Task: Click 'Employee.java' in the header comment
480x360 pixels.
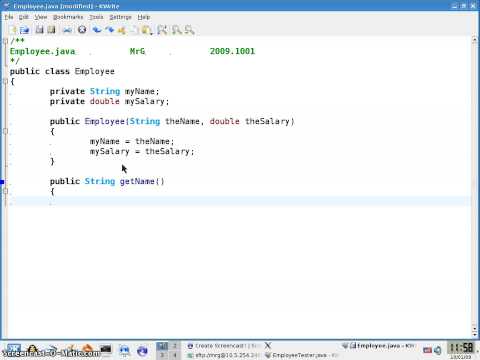Action: [42, 51]
